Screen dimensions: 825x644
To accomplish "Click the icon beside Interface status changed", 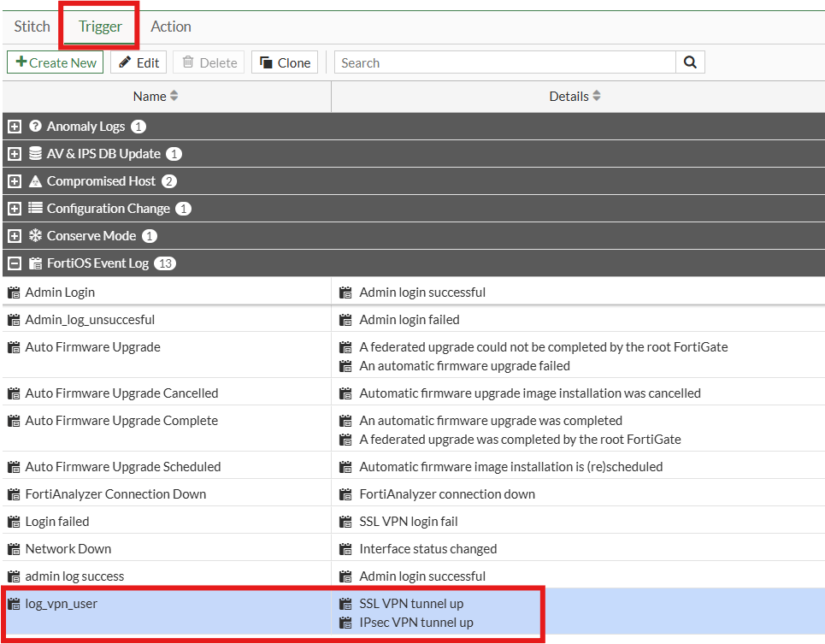I will point(345,549).
